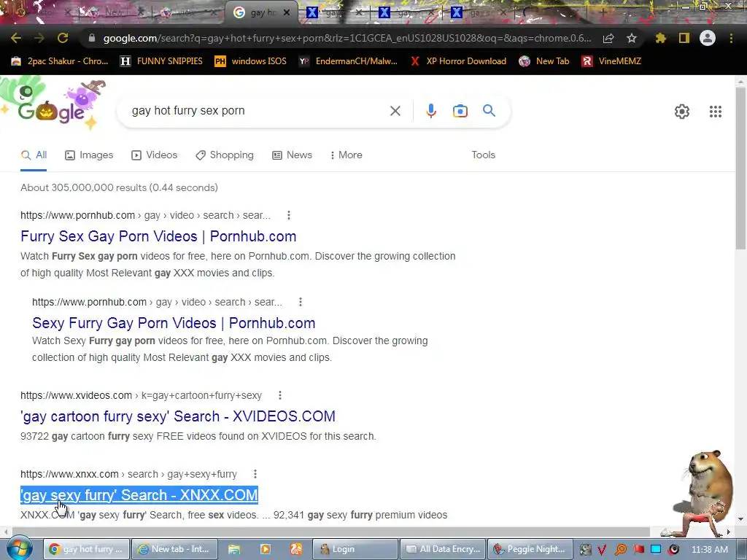Go back with the browser back arrow
The width and height of the screenshot is (747, 560).
click(x=16, y=38)
